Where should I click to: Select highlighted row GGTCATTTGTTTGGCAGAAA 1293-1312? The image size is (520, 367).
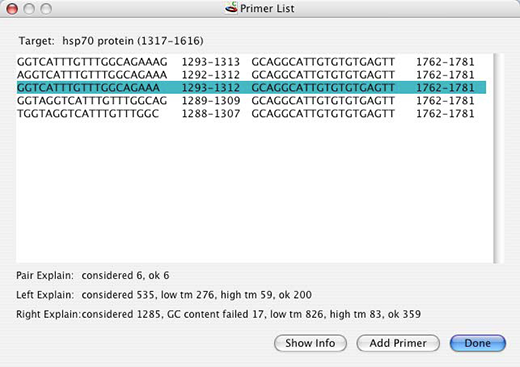point(251,88)
